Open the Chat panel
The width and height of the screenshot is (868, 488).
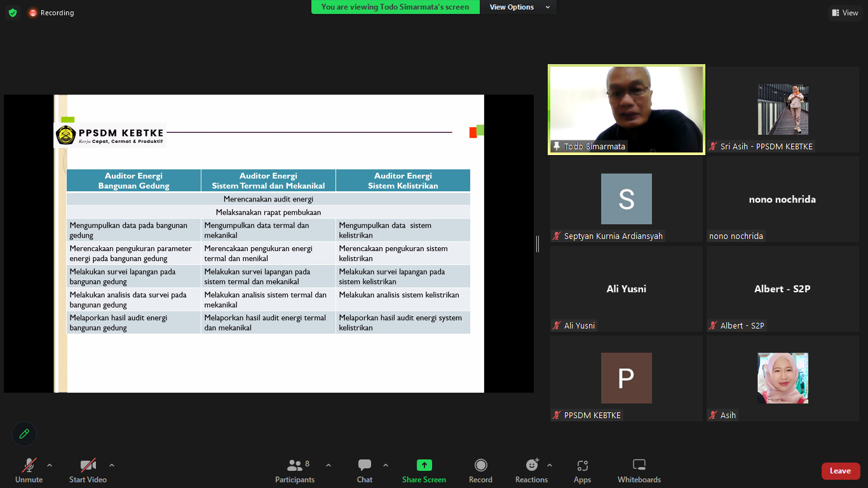click(x=365, y=471)
